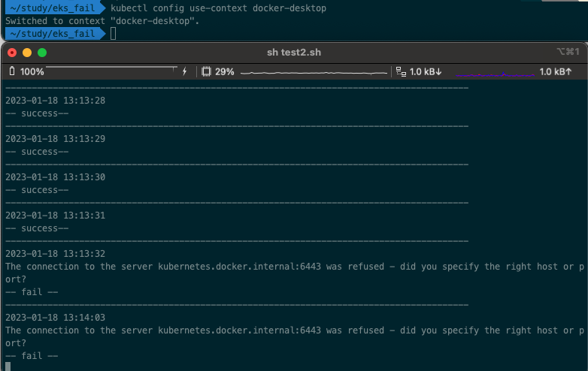588x371 pixels.
Task: Click the 1.0 kB download rate
Action: click(x=426, y=71)
